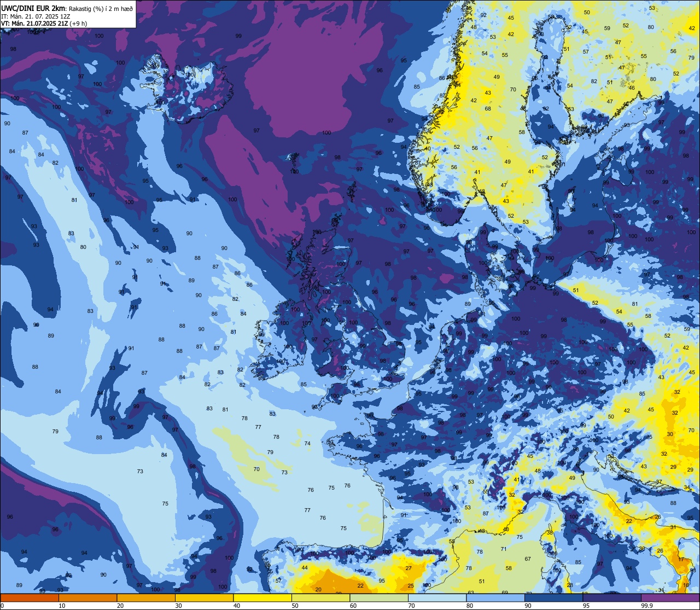Click the '30' tick label on the legend
Viewport: 700px width, 610px height.
(x=178, y=606)
